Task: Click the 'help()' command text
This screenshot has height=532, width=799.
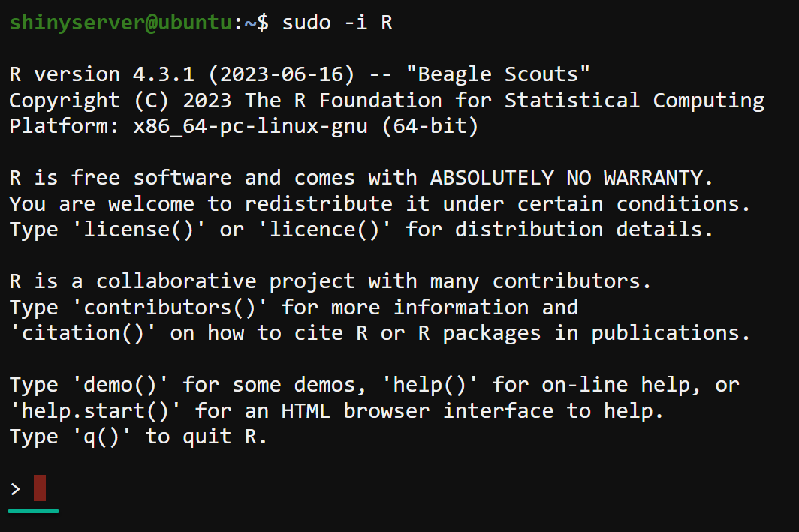Action: tap(430, 385)
